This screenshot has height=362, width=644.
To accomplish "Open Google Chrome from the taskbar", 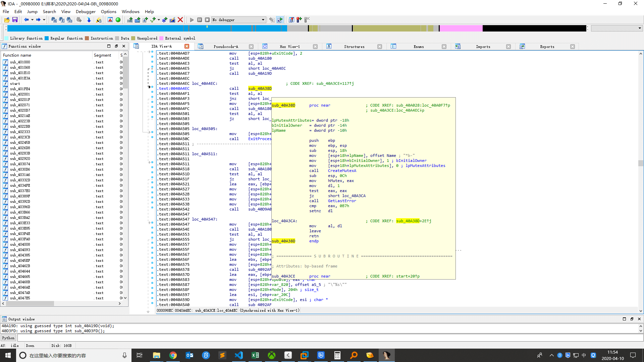I will coord(173,355).
